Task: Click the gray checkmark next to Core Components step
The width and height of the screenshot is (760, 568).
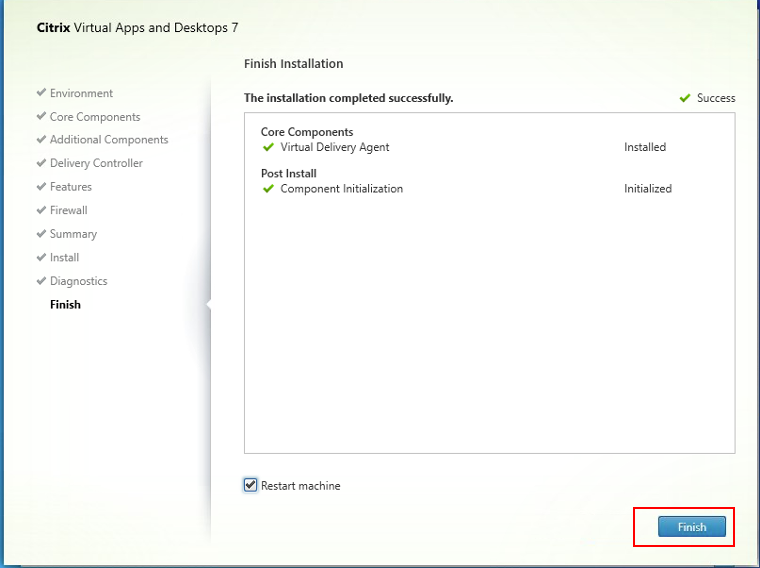Action: pyautogui.click(x=41, y=115)
